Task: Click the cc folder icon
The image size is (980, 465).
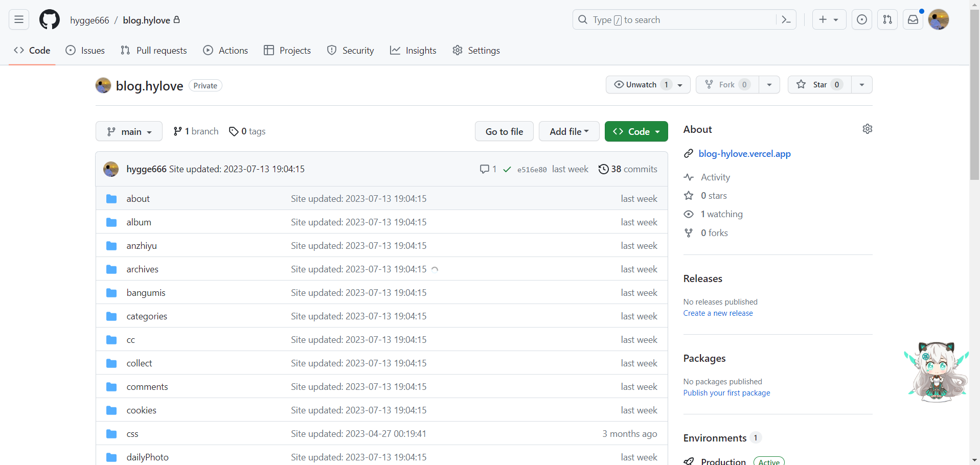Action: click(x=111, y=340)
